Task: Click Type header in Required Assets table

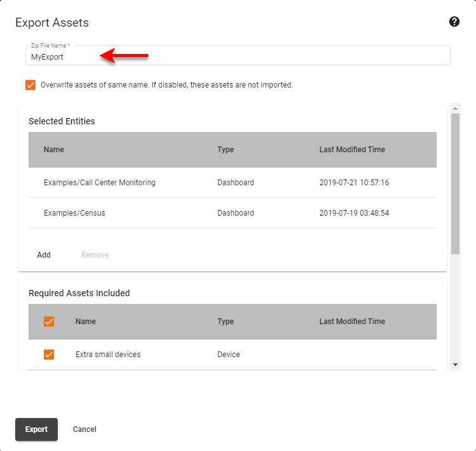Action: point(225,322)
